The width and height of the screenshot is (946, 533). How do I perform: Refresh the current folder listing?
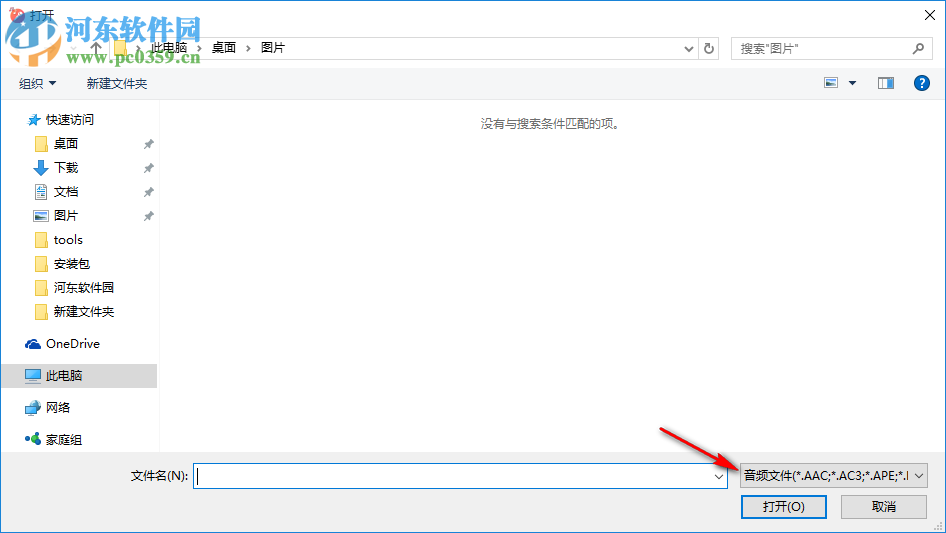click(709, 48)
